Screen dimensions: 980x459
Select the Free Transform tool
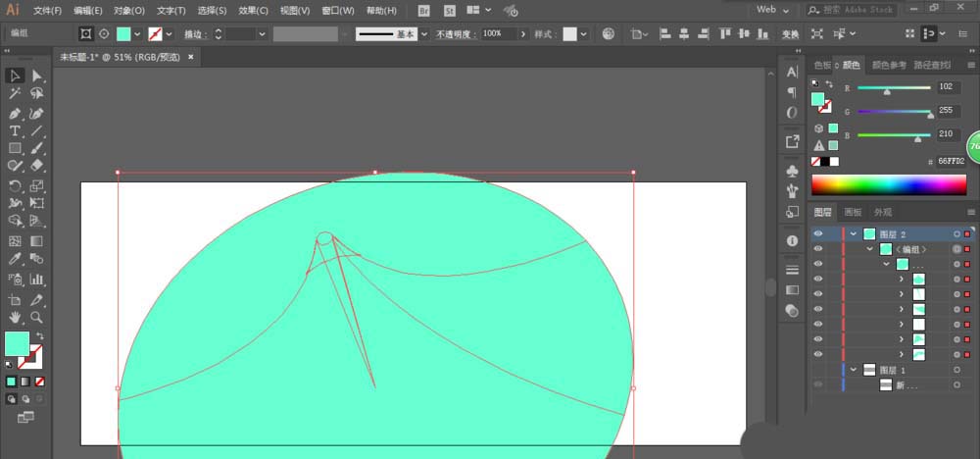[x=37, y=203]
